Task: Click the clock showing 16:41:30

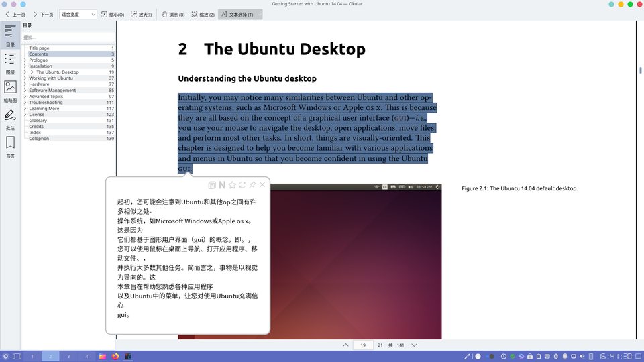Action: tap(616, 356)
